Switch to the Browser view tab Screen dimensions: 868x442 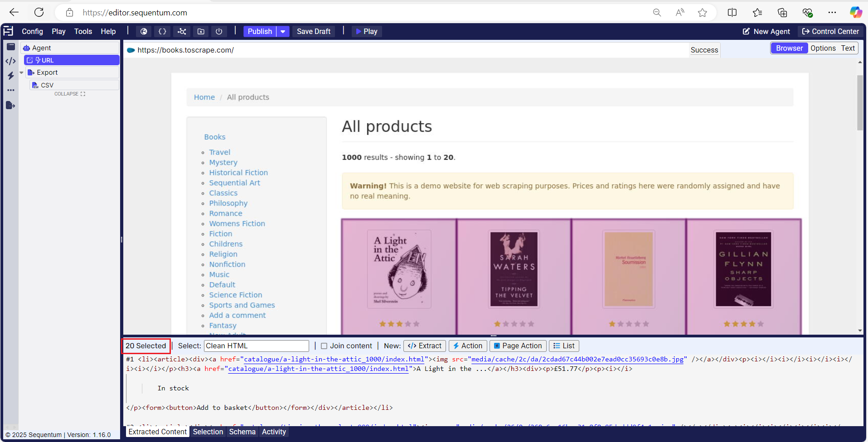pos(789,48)
